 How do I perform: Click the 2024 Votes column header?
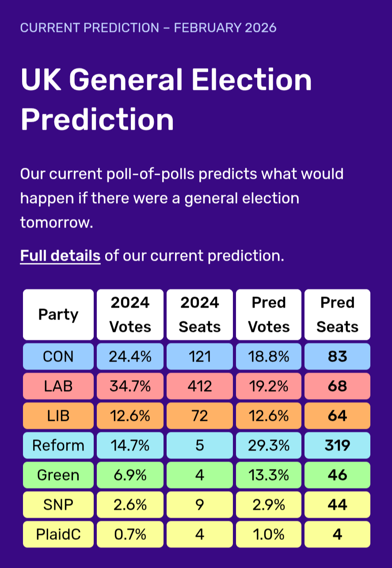[130, 315]
